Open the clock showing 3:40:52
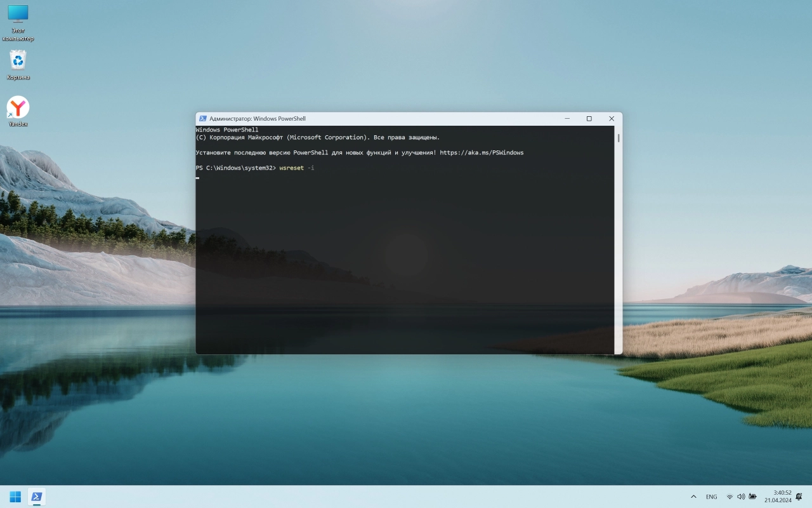This screenshot has height=508, width=812. (x=782, y=493)
